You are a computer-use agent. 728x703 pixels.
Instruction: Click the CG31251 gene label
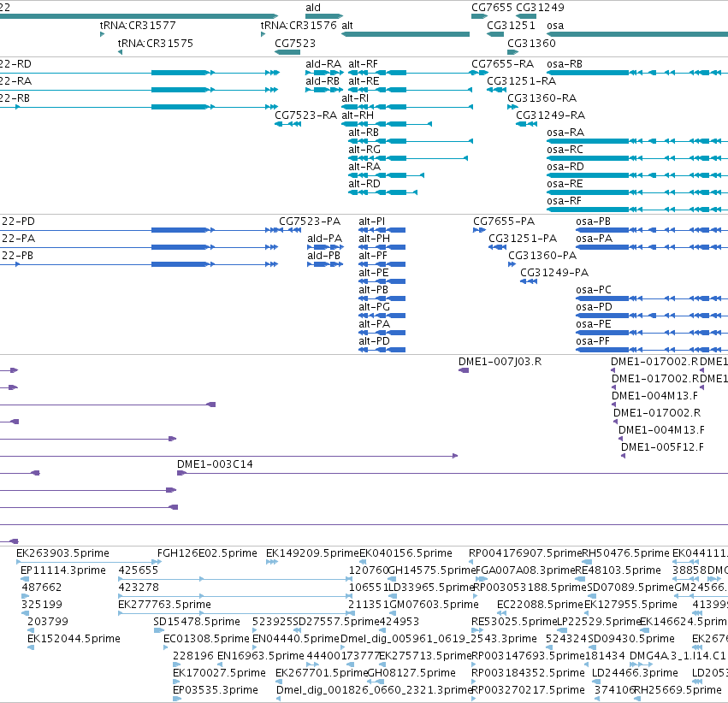[x=512, y=26]
